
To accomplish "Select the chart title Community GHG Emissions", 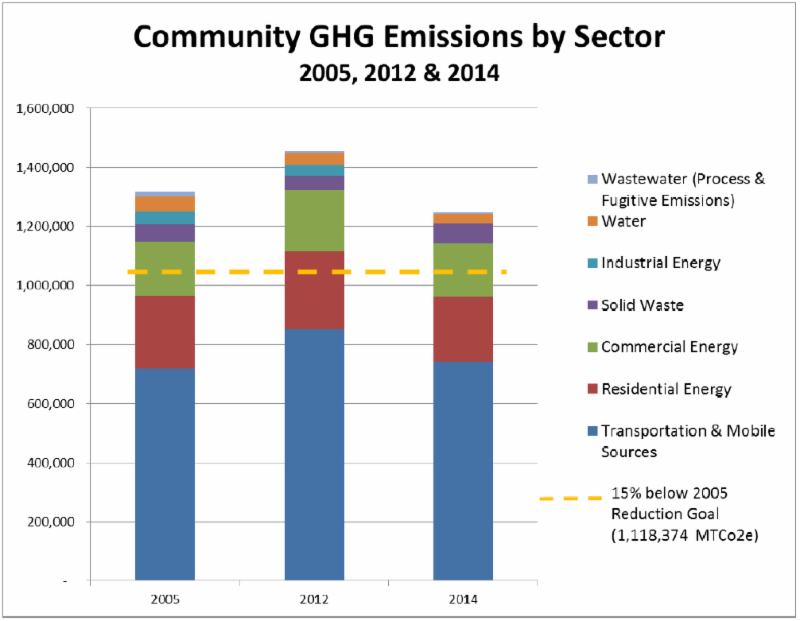I will click(399, 37).
